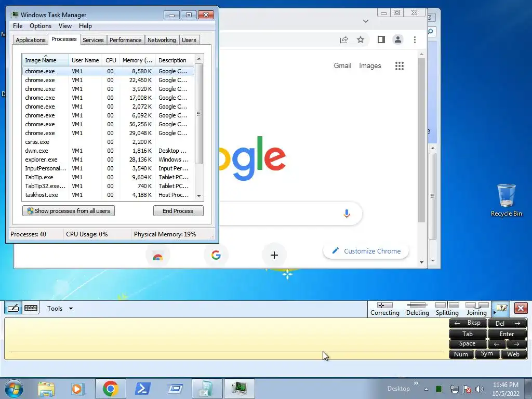Tap the Bksp key in input panel
The height and width of the screenshot is (399, 532).
tap(468, 323)
